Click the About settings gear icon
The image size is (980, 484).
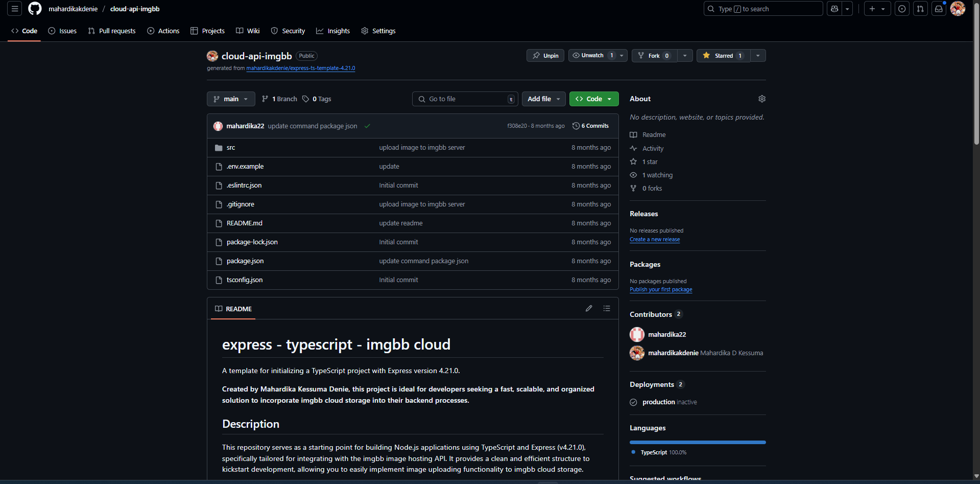(x=761, y=99)
